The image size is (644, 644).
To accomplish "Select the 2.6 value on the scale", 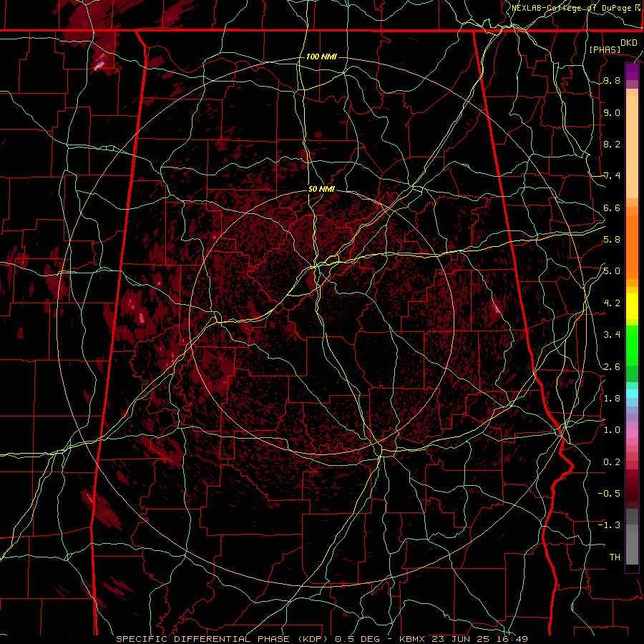I will pyautogui.click(x=612, y=366).
